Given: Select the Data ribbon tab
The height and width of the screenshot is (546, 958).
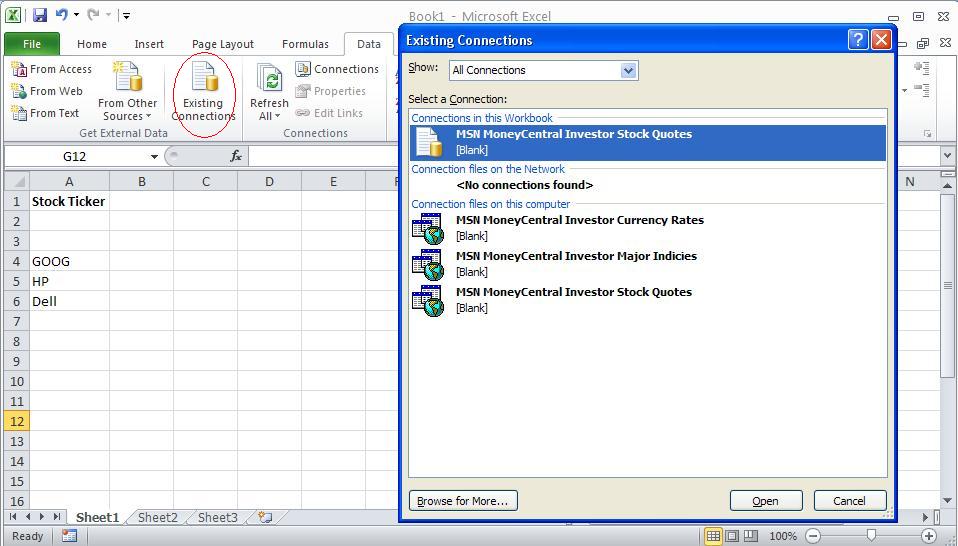Looking at the screenshot, I should (368, 44).
